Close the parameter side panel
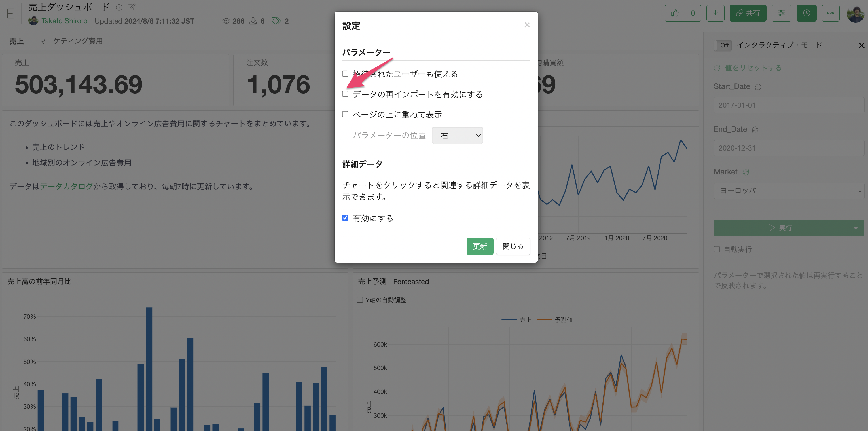 (861, 45)
